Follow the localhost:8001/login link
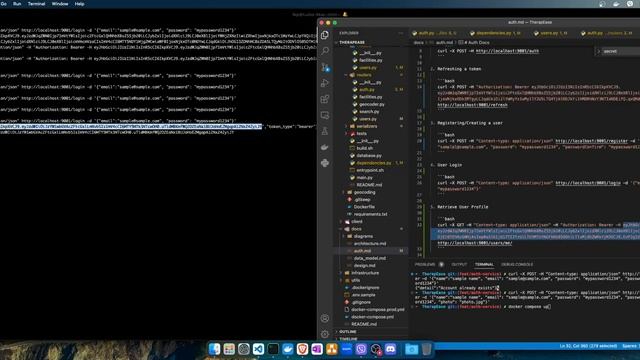The height and width of the screenshot is (360, 640). [x=588, y=183]
